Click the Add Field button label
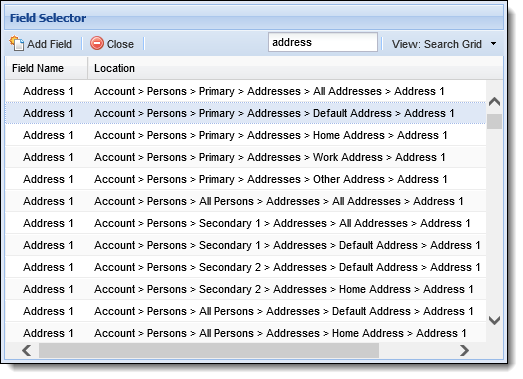The height and width of the screenshot is (379, 523). pyautogui.click(x=49, y=44)
